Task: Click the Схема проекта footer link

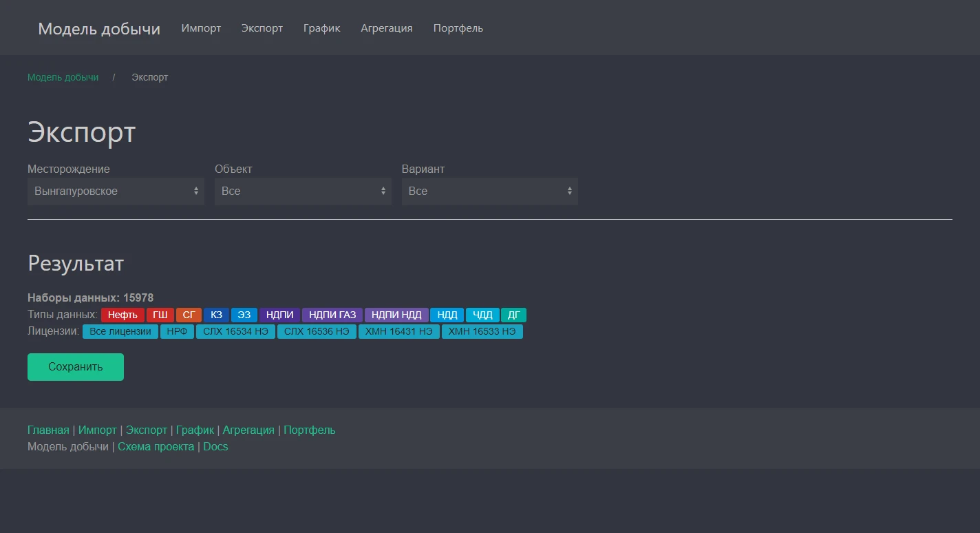Action: [156, 446]
